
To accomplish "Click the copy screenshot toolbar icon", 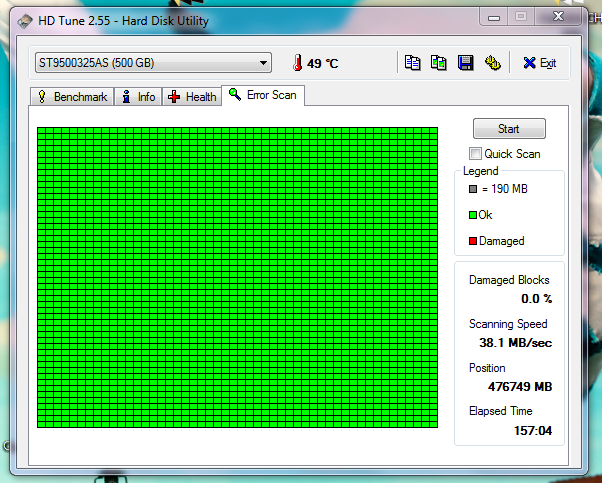I will tap(438, 63).
